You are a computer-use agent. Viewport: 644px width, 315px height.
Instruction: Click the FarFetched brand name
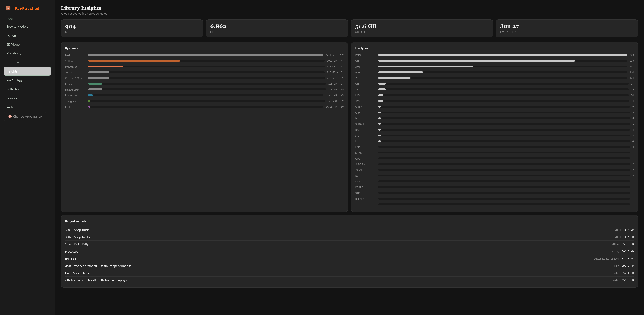[27, 9]
